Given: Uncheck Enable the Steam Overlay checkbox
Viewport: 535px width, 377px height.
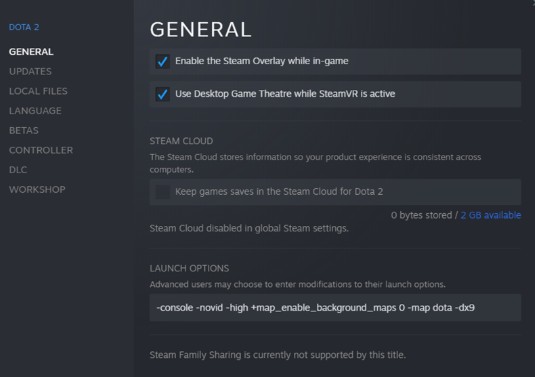Looking at the screenshot, I should 162,61.
